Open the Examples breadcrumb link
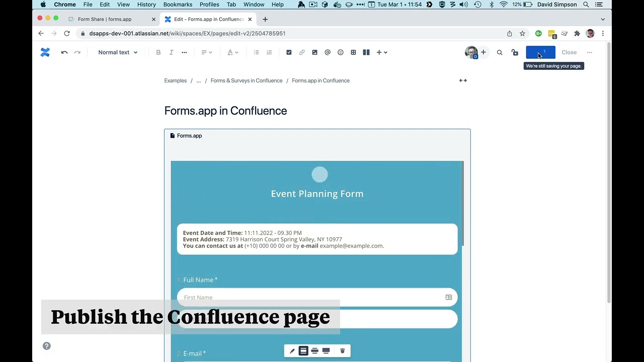The image size is (644, 362). coord(176,80)
